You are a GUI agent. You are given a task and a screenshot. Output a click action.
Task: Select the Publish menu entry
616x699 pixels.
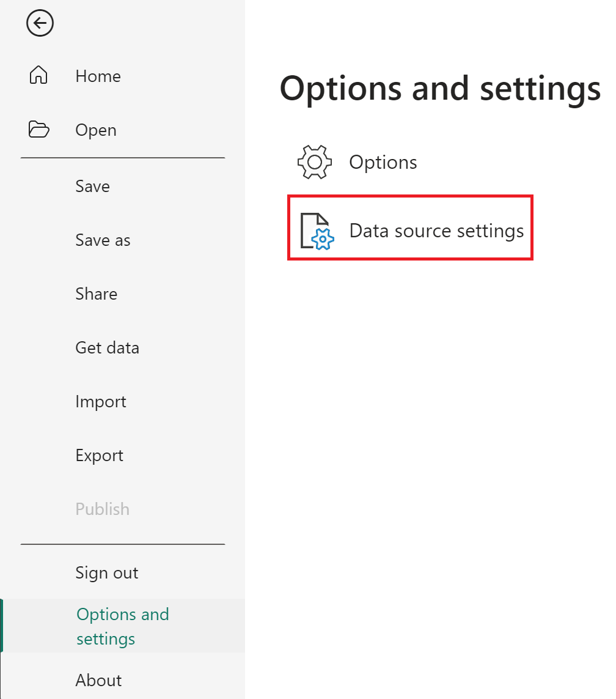[x=102, y=508]
